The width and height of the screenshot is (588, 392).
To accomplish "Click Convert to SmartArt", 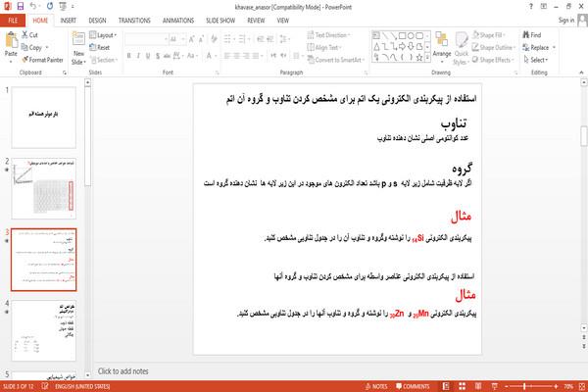I will click(335, 60).
